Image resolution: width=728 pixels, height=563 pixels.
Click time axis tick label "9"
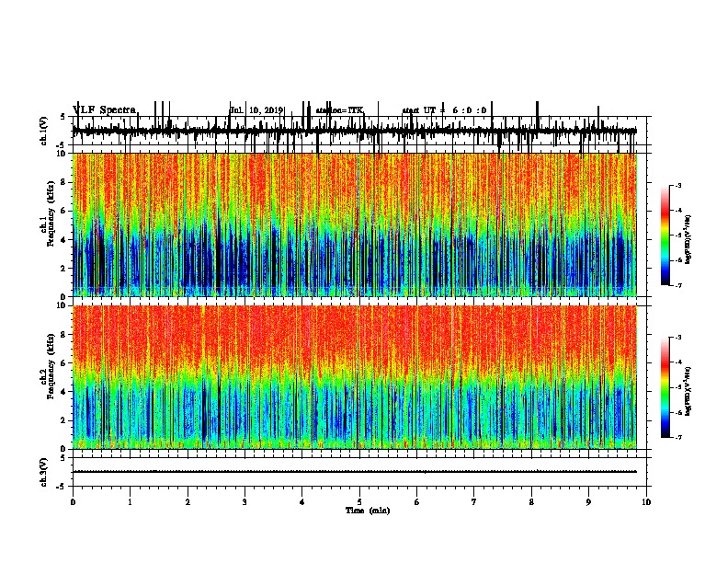588,502
